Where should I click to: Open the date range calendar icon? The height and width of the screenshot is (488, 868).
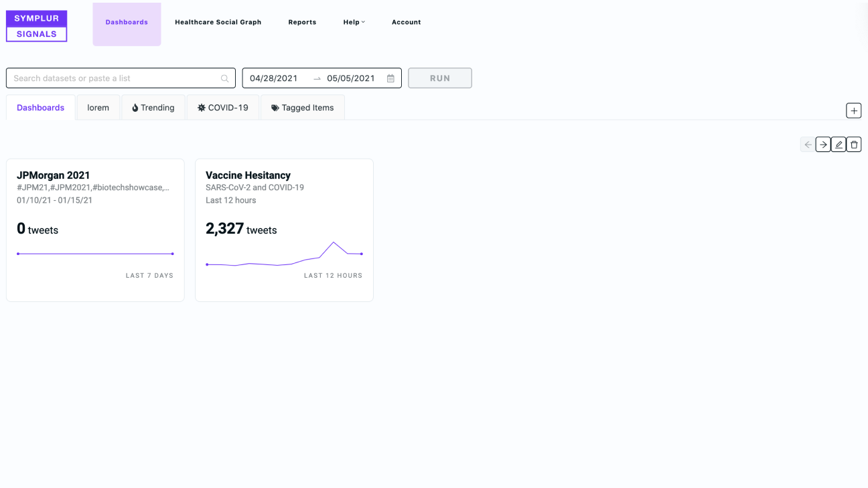coord(390,78)
